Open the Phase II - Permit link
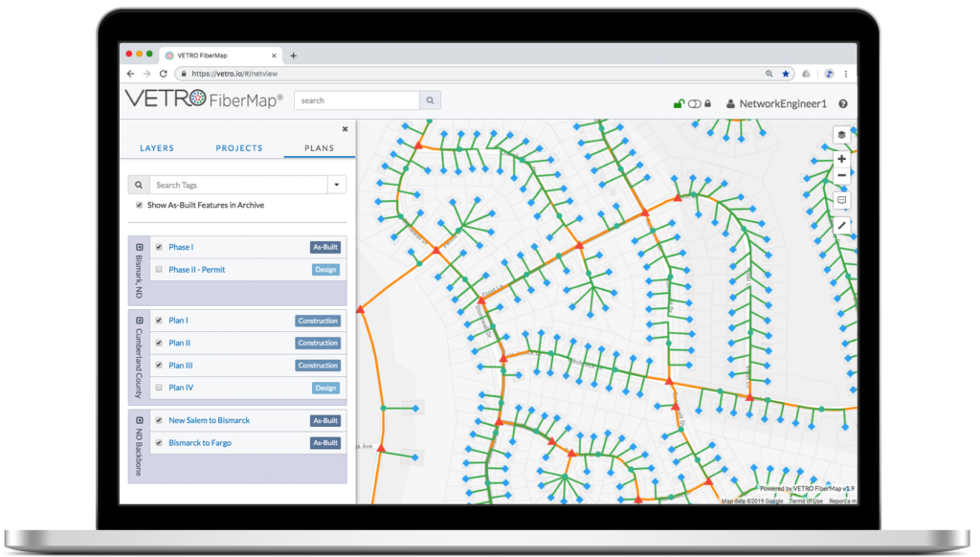The width and height of the screenshot is (980, 557). [197, 270]
